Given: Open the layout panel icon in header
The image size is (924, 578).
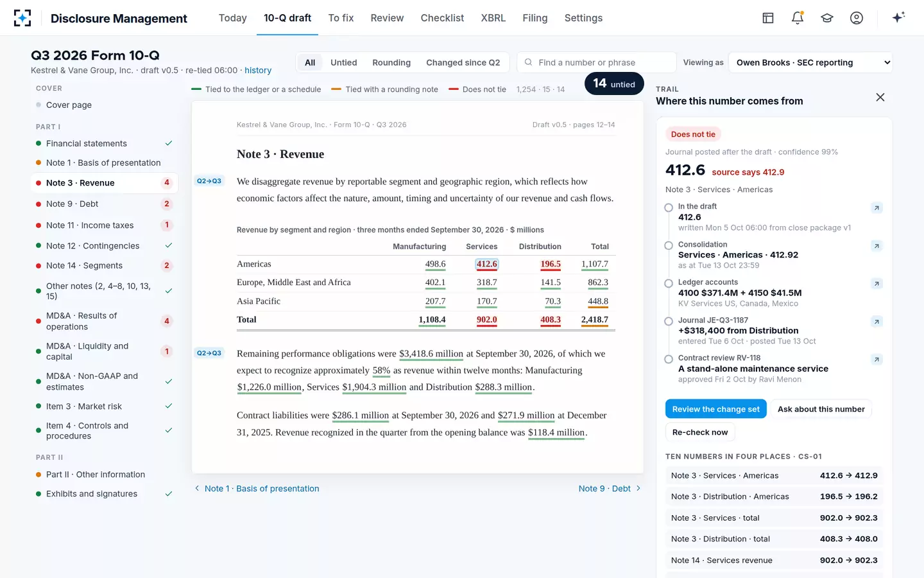Looking at the screenshot, I should pos(768,18).
